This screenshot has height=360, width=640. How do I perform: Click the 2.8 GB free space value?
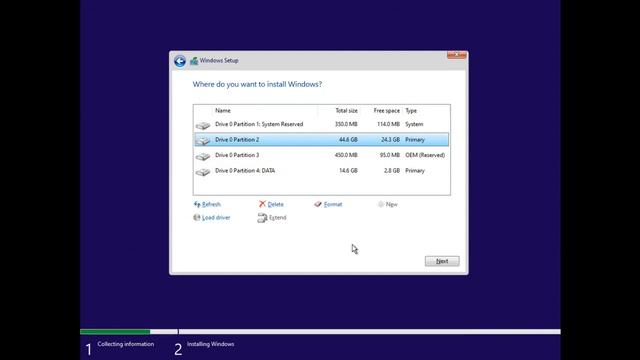click(392, 171)
